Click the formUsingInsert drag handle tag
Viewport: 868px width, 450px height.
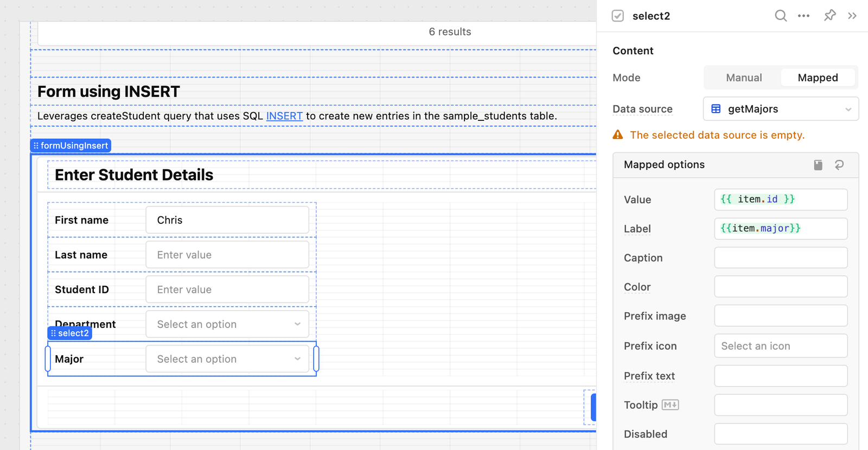pyautogui.click(x=71, y=145)
